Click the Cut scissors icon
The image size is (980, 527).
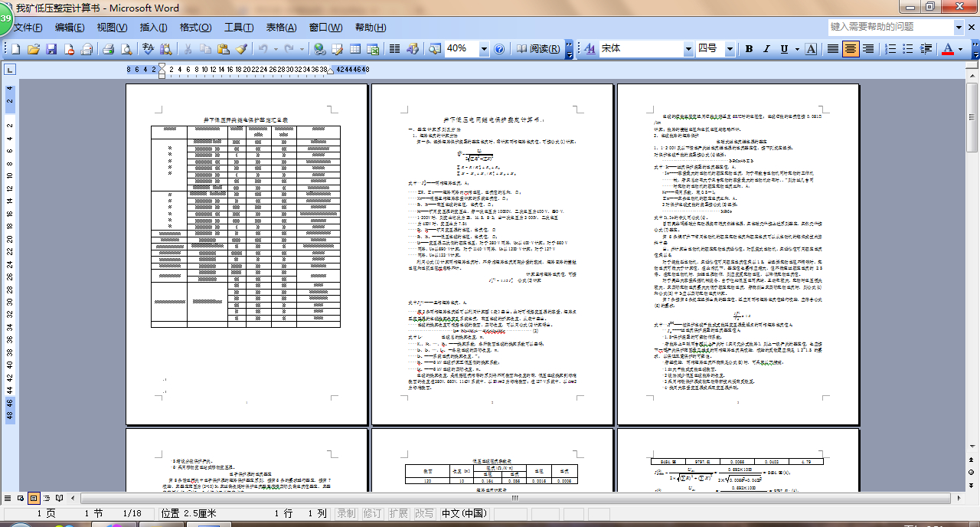click(188, 49)
